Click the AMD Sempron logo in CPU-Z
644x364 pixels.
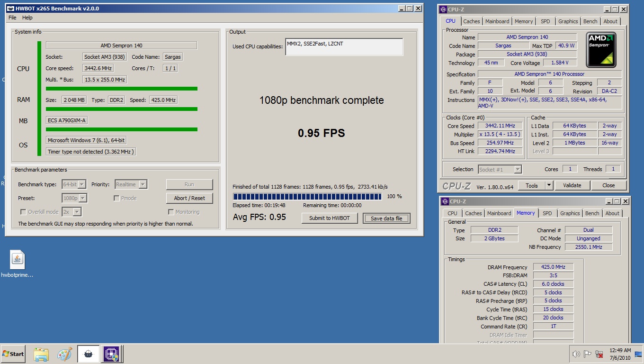tap(601, 50)
